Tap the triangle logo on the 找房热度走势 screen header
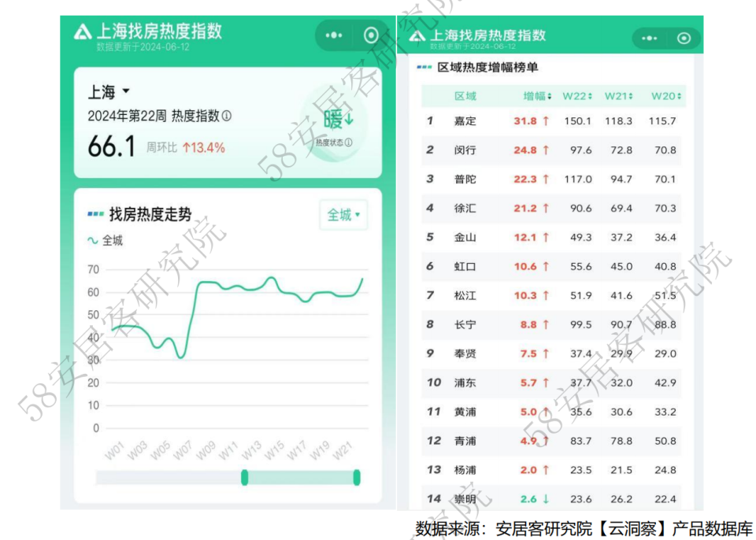The height and width of the screenshot is (540, 756). [83, 31]
